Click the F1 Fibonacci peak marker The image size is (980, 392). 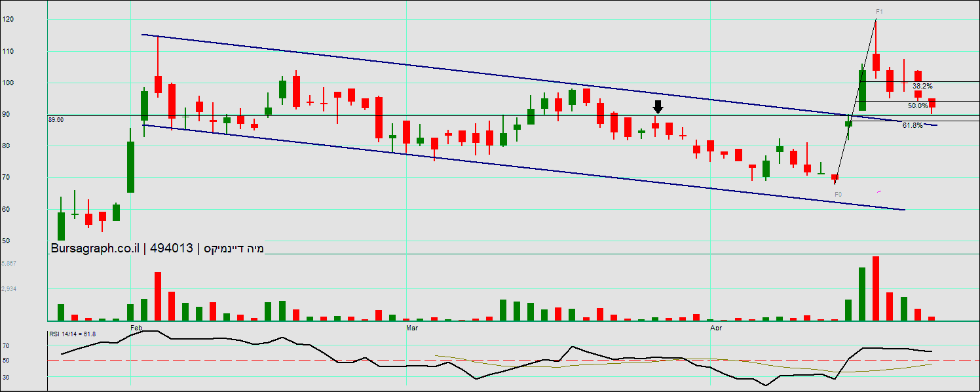[879, 12]
